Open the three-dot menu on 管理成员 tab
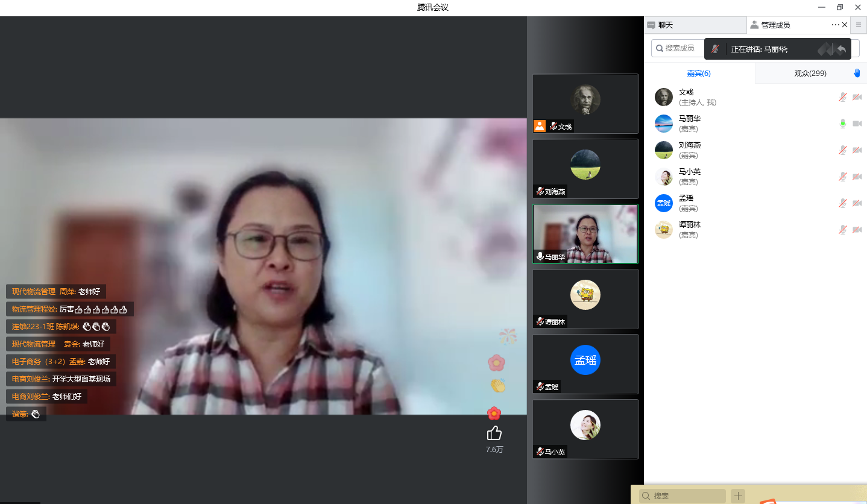 (835, 25)
